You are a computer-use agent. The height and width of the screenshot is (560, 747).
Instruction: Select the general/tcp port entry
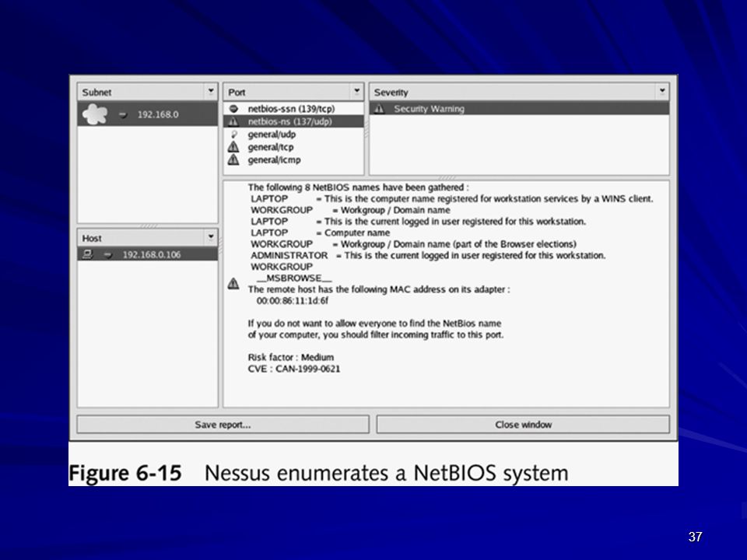click(293, 147)
